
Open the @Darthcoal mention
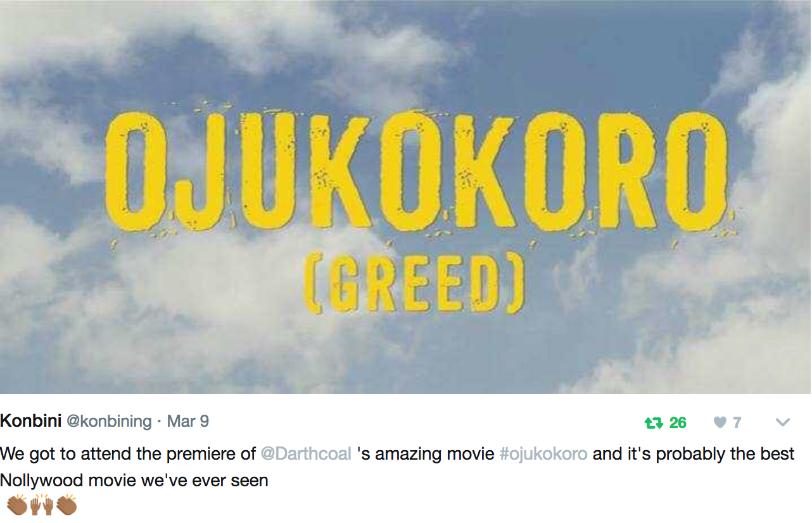pos(306,454)
